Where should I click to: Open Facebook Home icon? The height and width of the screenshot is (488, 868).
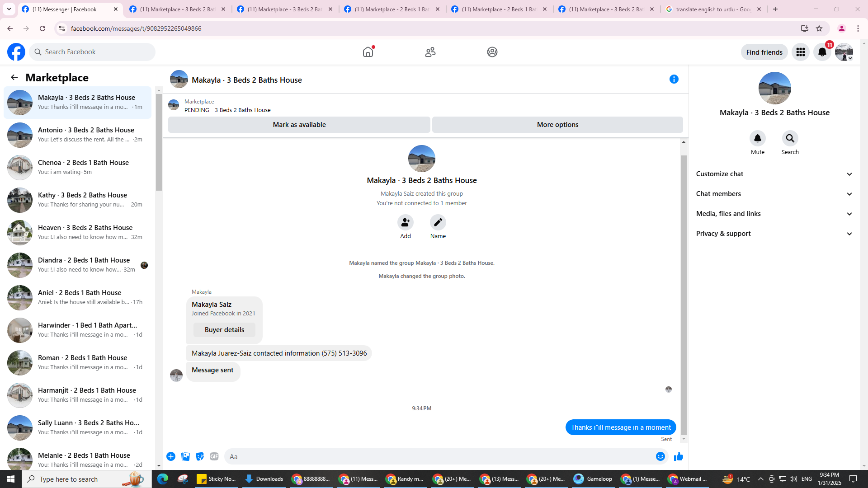pyautogui.click(x=368, y=52)
